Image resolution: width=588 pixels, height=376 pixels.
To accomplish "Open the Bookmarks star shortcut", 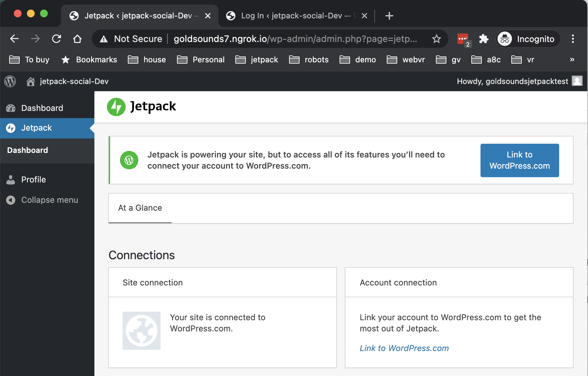I will (89, 60).
